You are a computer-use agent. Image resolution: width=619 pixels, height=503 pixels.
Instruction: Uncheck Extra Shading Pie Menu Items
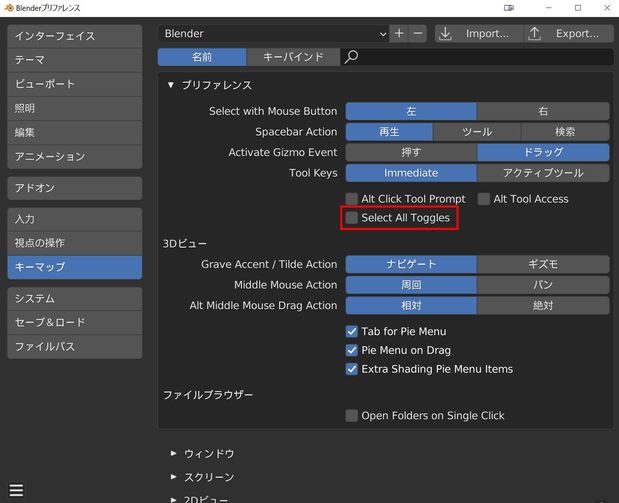click(x=351, y=369)
